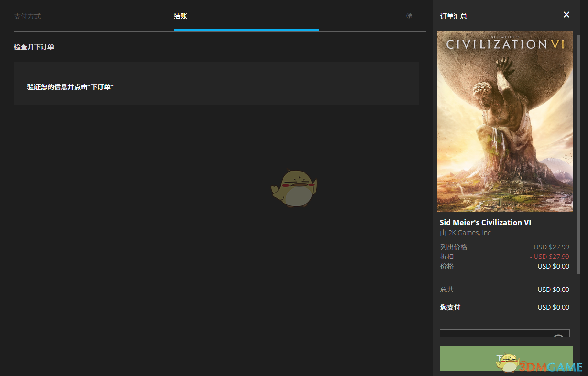The image size is (588, 376).
Task: Close the order summary with X
Action: (566, 15)
